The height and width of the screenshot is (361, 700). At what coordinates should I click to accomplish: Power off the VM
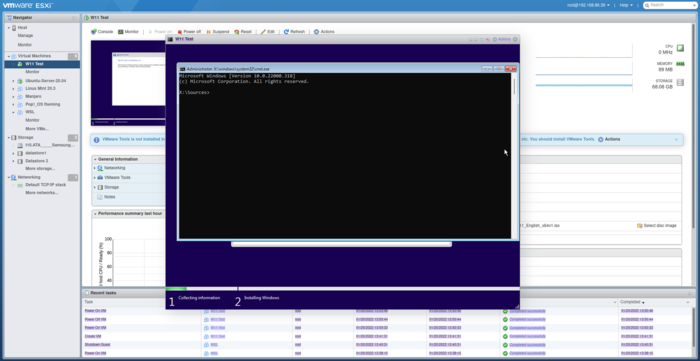[x=189, y=32]
